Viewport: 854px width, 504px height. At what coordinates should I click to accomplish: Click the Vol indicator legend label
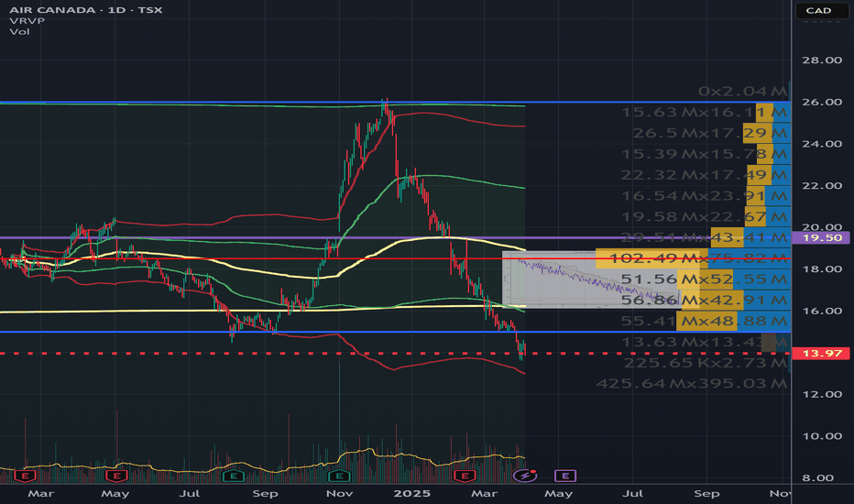pos(19,31)
